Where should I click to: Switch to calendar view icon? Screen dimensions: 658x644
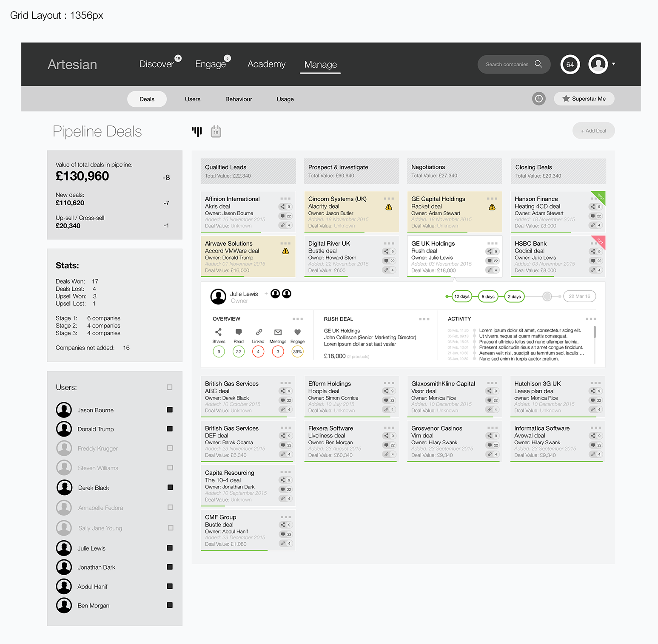click(216, 131)
